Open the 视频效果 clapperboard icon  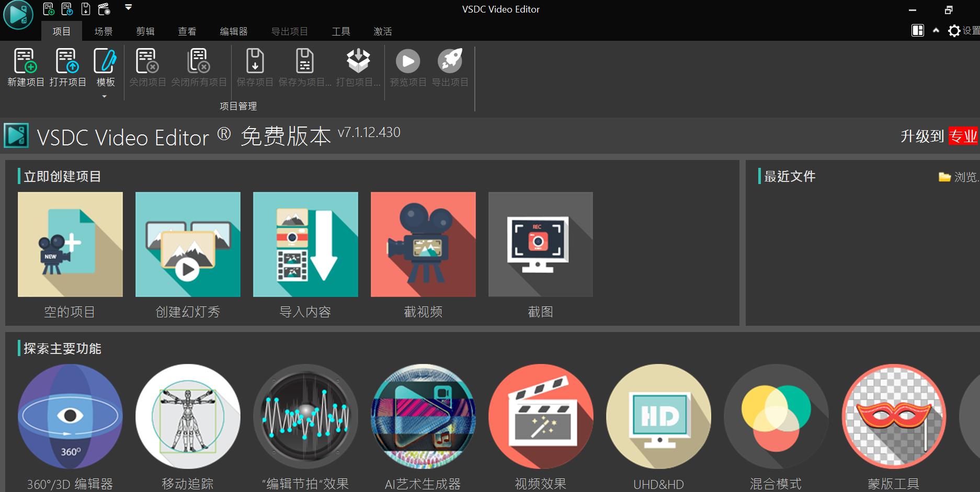[x=541, y=416]
